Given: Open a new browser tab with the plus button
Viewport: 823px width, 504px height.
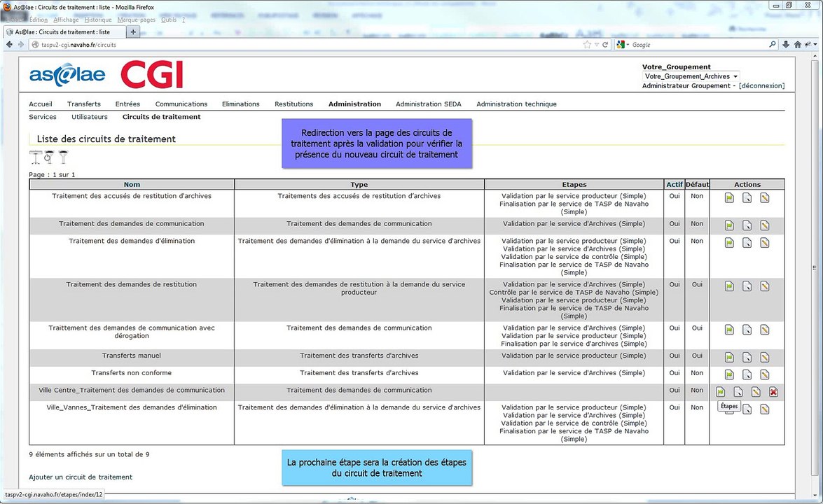Looking at the screenshot, I should pyautogui.click(x=133, y=32).
